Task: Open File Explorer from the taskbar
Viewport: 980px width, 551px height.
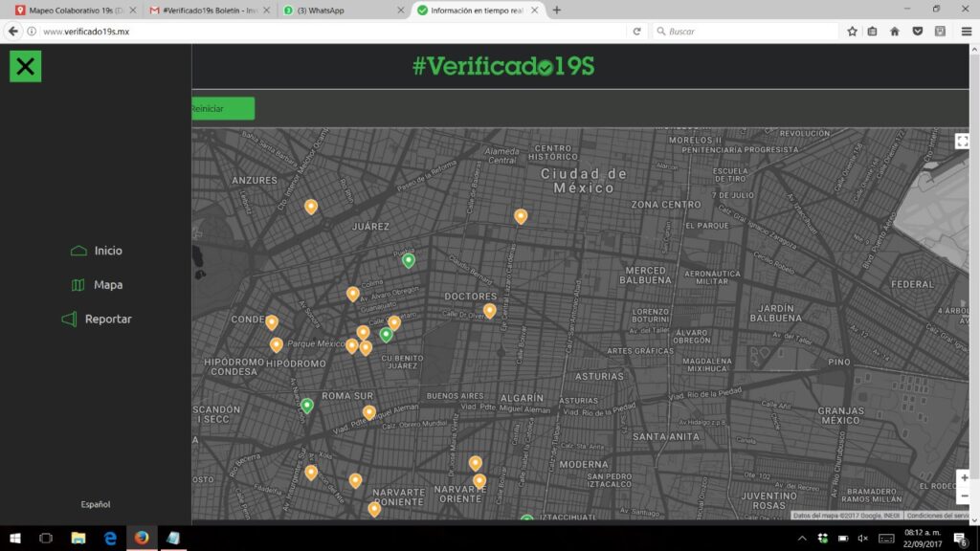Action: click(78, 539)
